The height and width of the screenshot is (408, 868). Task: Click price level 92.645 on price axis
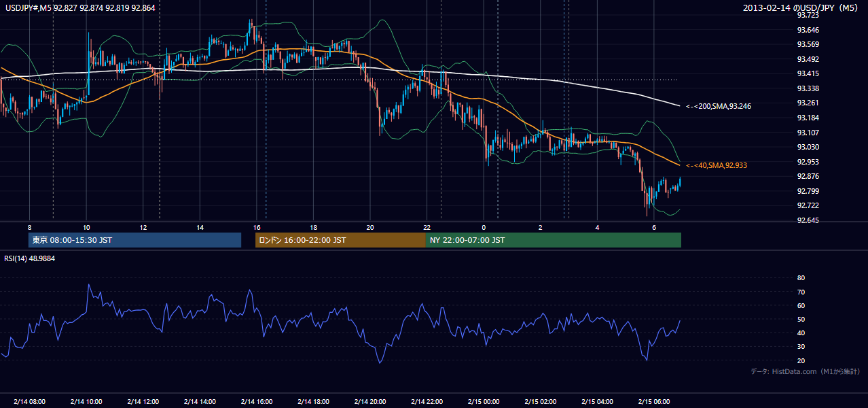(808, 220)
